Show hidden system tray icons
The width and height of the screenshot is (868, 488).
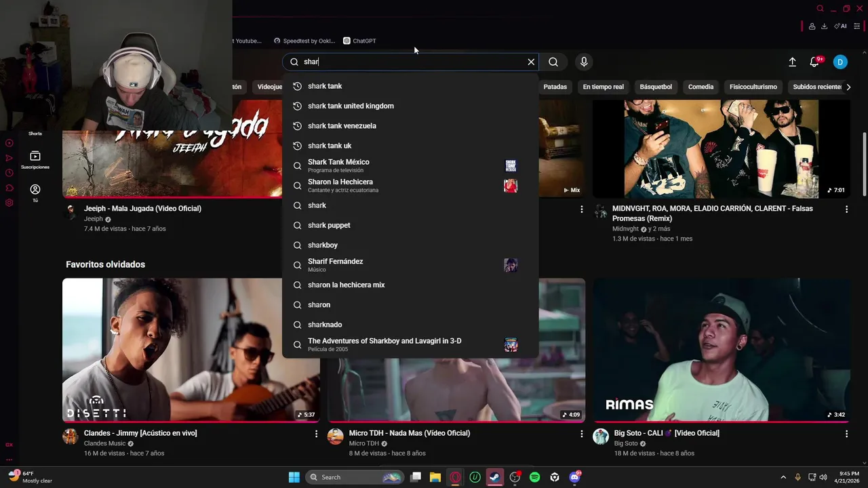tap(783, 477)
